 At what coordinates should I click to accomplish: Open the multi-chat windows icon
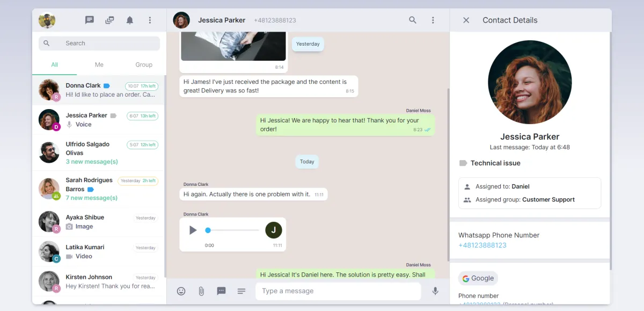point(109,20)
